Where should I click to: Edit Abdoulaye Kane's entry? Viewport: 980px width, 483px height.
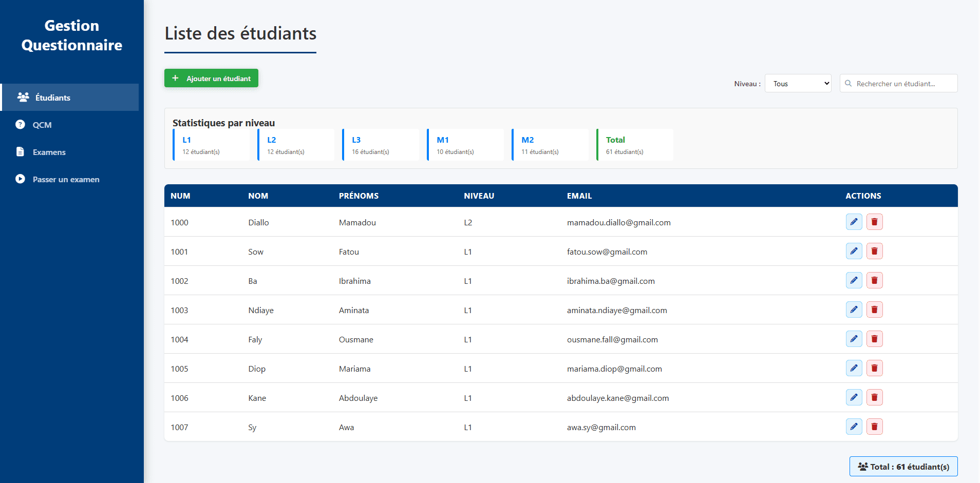[x=854, y=397]
